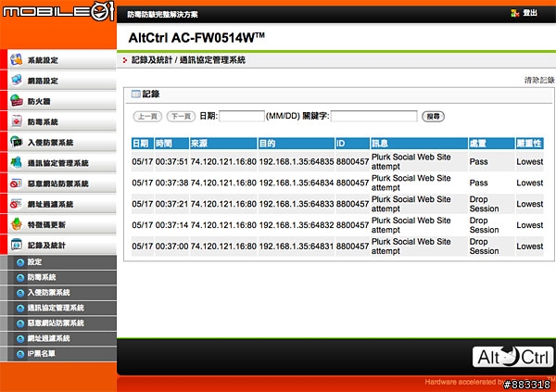Click the 處置 column header

[x=491, y=144]
